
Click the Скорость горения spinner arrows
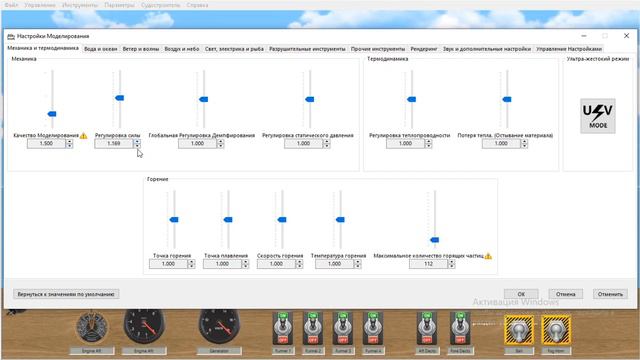tap(299, 264)
